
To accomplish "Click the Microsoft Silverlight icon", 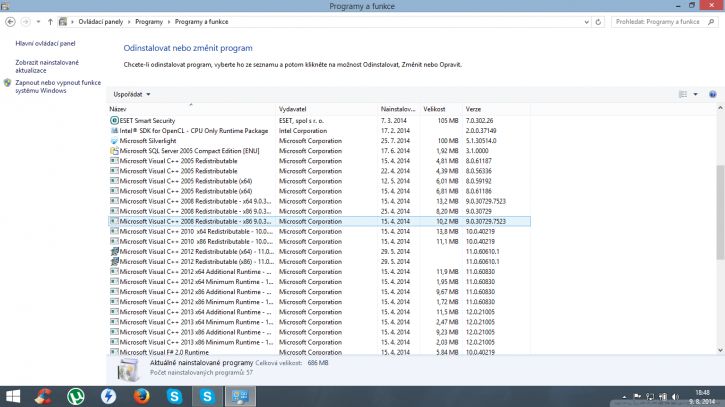I will pos(114,141).
